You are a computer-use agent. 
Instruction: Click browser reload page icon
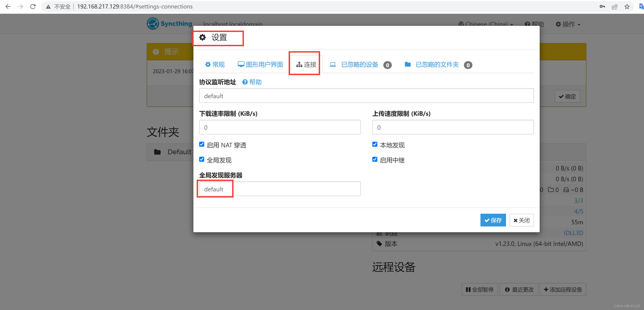tap(33, 7)
